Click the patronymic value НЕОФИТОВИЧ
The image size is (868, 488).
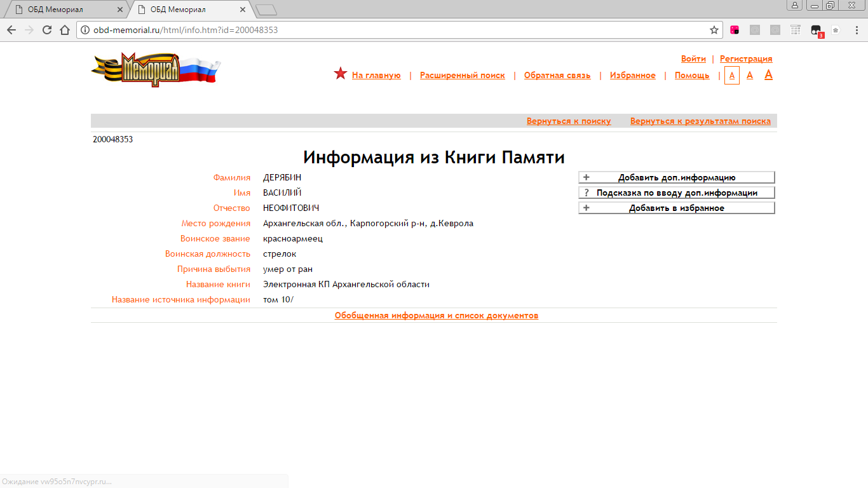coord(291,208)
